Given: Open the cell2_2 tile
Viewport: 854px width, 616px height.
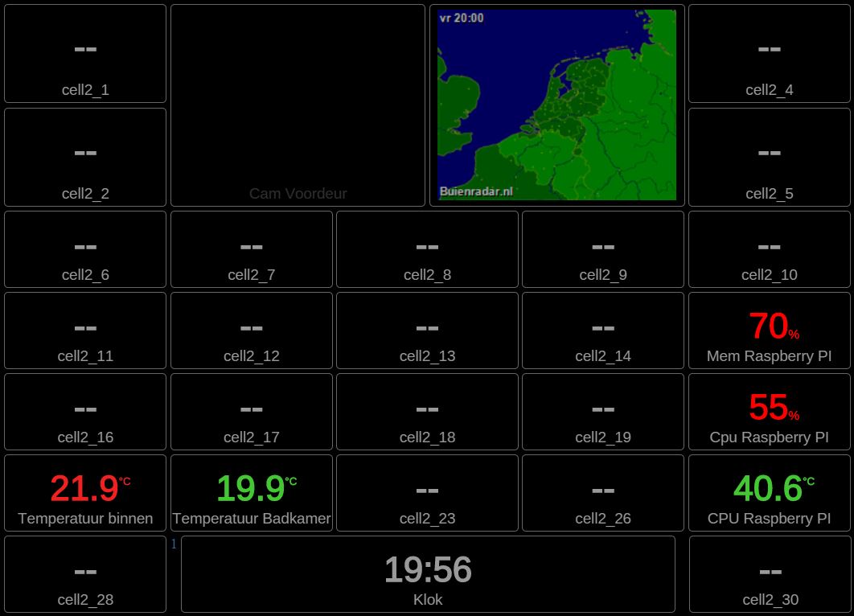Looking at the screenshot, I should 85,157.
